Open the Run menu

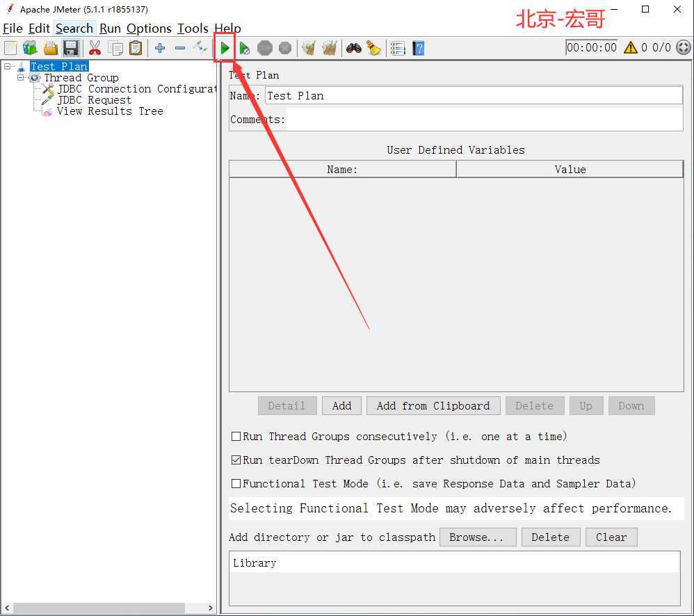point(110,29)
